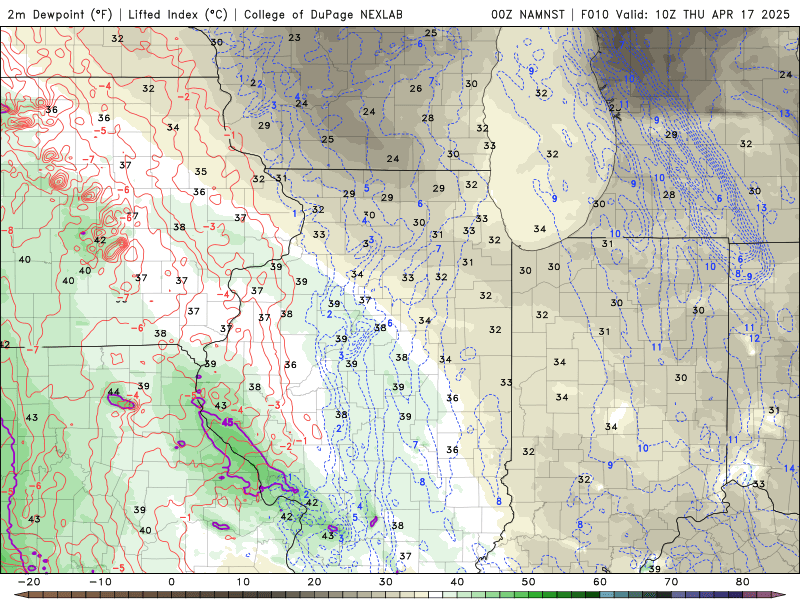Click the -10 label on the color scale

[100, 582]
